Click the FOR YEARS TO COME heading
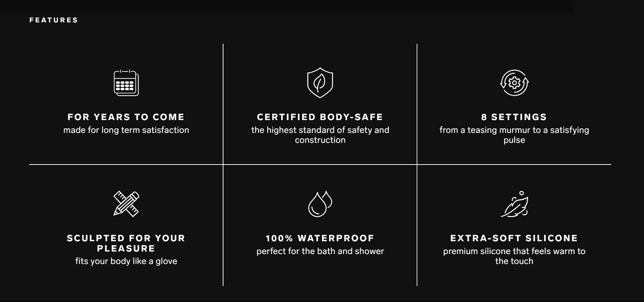This screenshot has height=302, width=644. pos(126,117)
